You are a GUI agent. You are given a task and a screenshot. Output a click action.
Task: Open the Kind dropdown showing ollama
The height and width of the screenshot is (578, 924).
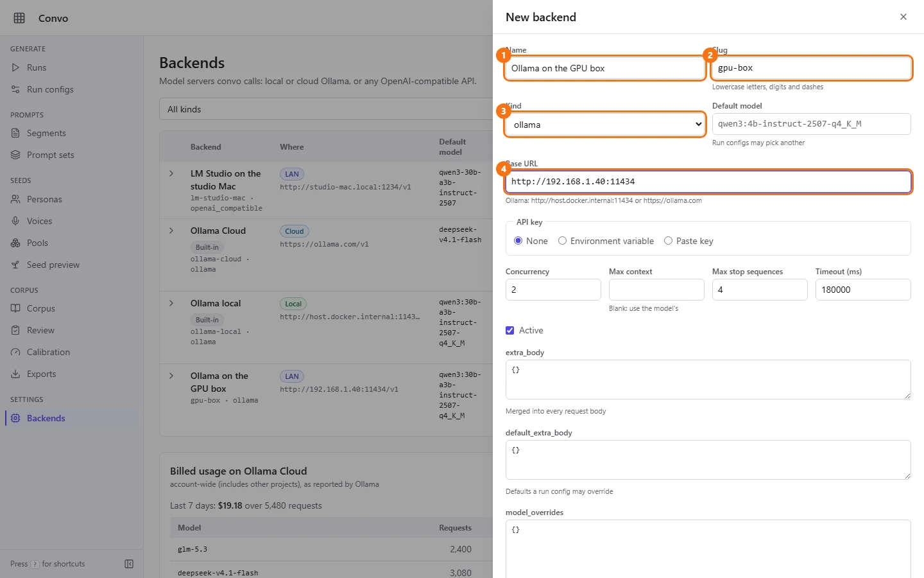[605, 125]
